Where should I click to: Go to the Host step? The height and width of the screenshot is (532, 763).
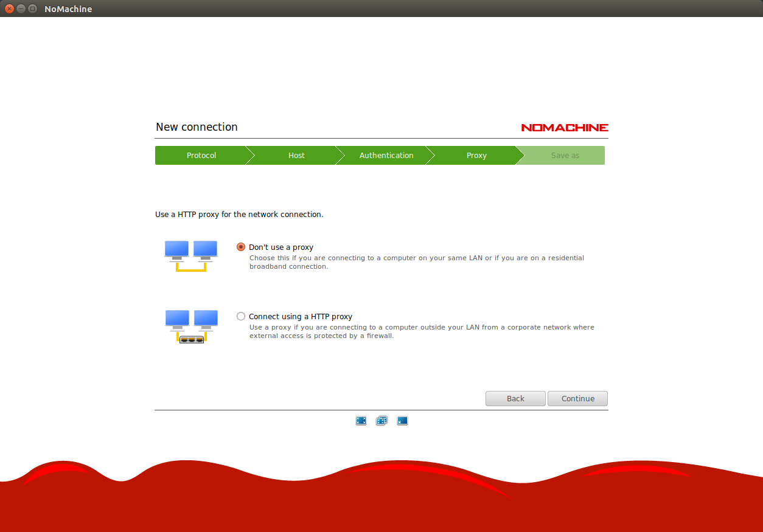coord(296,156)
